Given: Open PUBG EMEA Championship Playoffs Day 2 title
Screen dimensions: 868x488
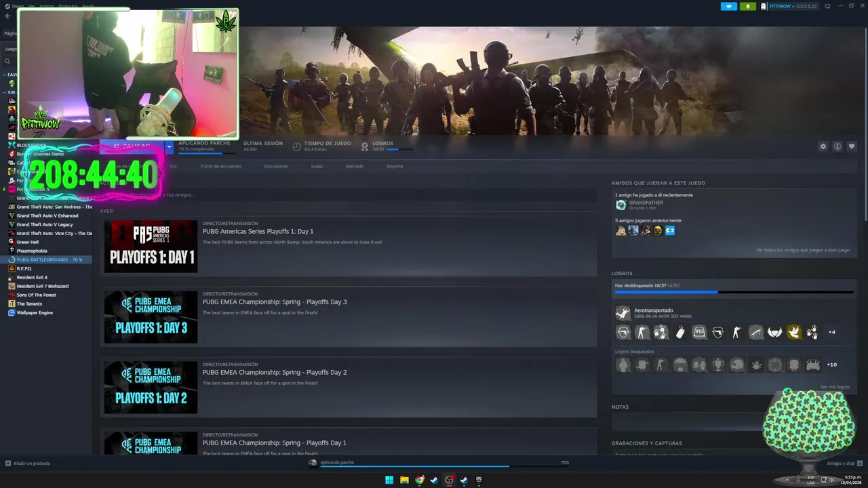Looking at the screenshot, I should [x=275, y=372].
